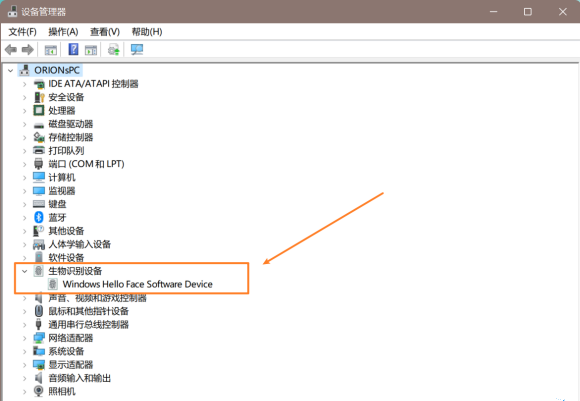Select the 其他设备 label
The height and width of the screenshot is (401, 580).
pyautogui.click(x=66, y=231)
